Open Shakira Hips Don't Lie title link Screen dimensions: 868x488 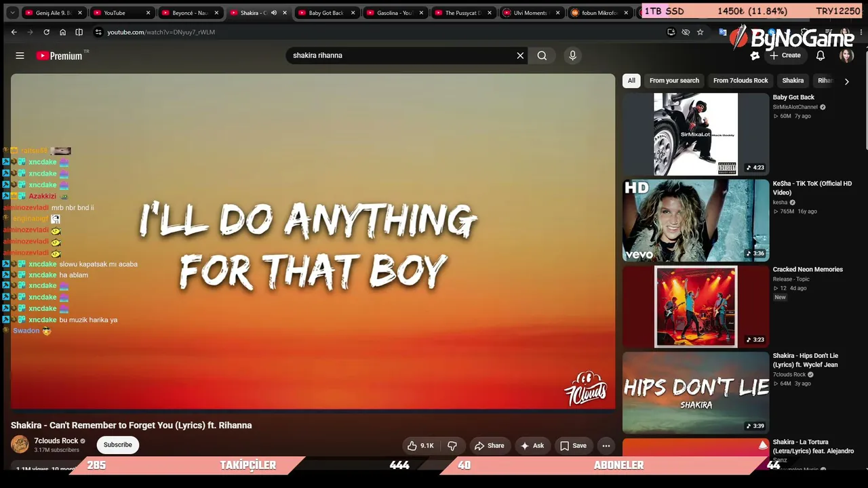[x=806, y=360]
